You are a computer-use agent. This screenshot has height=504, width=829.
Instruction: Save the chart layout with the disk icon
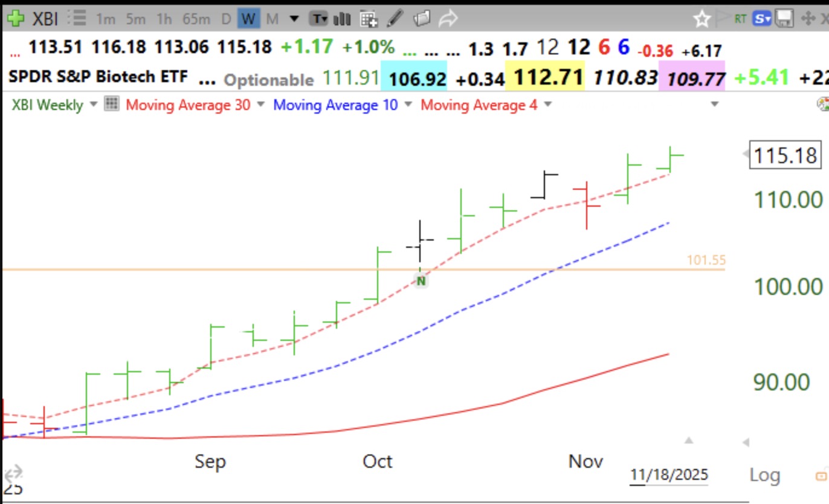point(784,19)
